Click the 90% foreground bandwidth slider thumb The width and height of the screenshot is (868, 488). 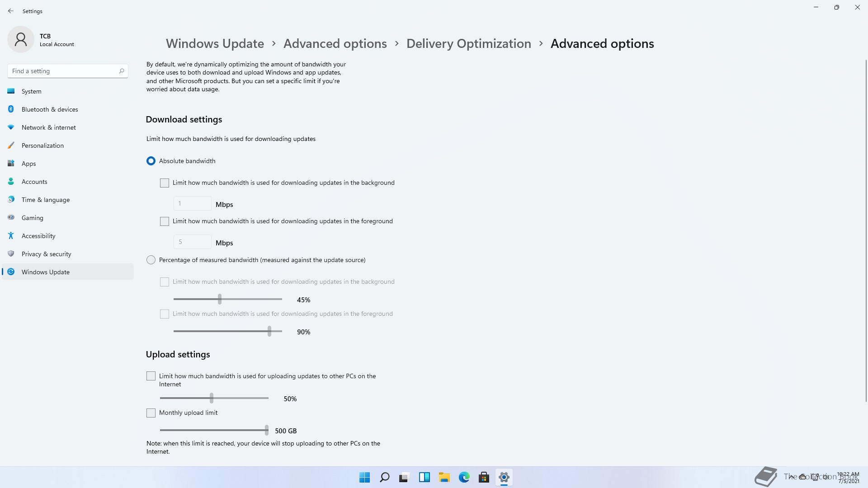tap(269, 331)
